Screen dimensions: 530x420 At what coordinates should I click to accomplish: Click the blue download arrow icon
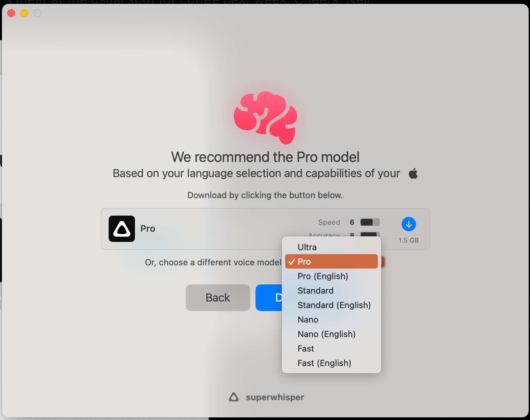(409, 224)
